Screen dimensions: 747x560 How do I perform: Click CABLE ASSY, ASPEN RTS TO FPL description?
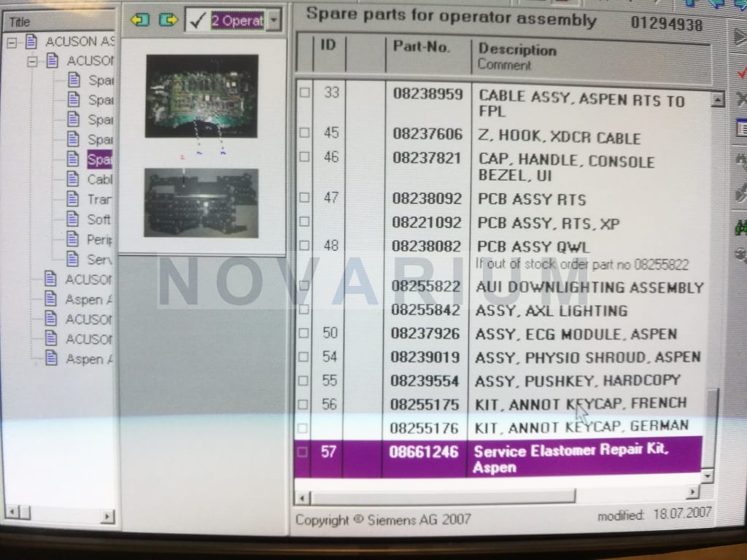pyautogui.click(x=581, y=104)
